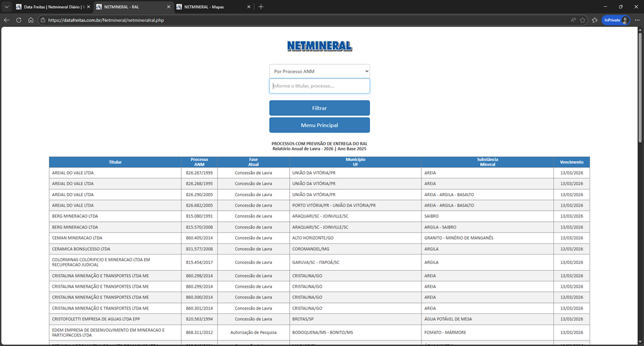Close the NETMINERAL - RAL tab
Image resolution: width=644 pixels, height=346 pixels.
coord(169,7)
